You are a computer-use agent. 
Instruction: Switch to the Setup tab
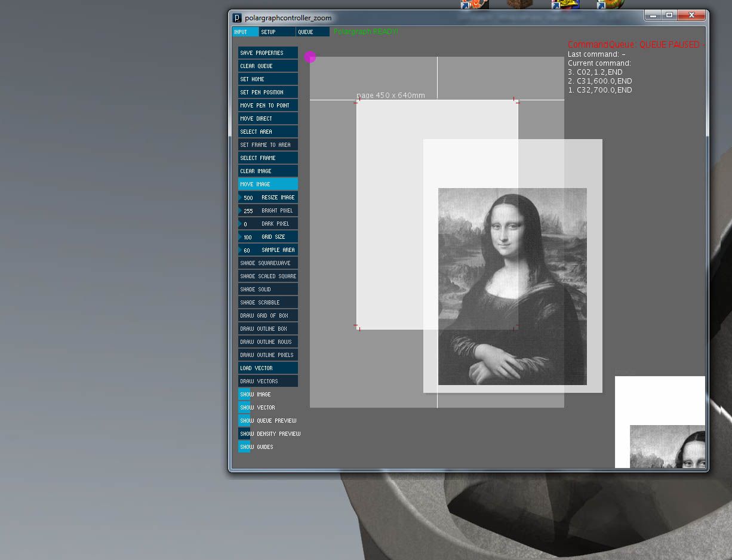tap(277, 32)
